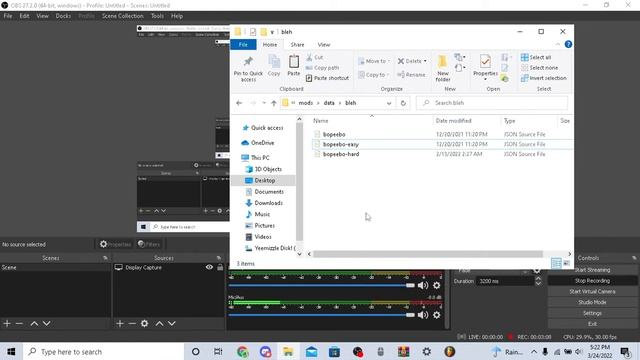Select the bopeebo-easy file
Image resolution: width=640 pixels, height=360 pixels.
[x=340, y=144]
